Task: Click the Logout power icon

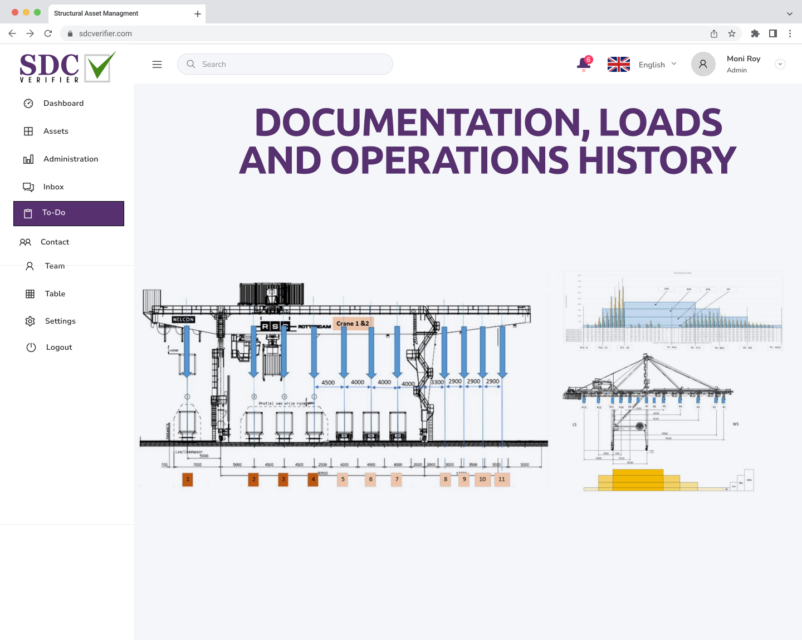Action: 30,347
